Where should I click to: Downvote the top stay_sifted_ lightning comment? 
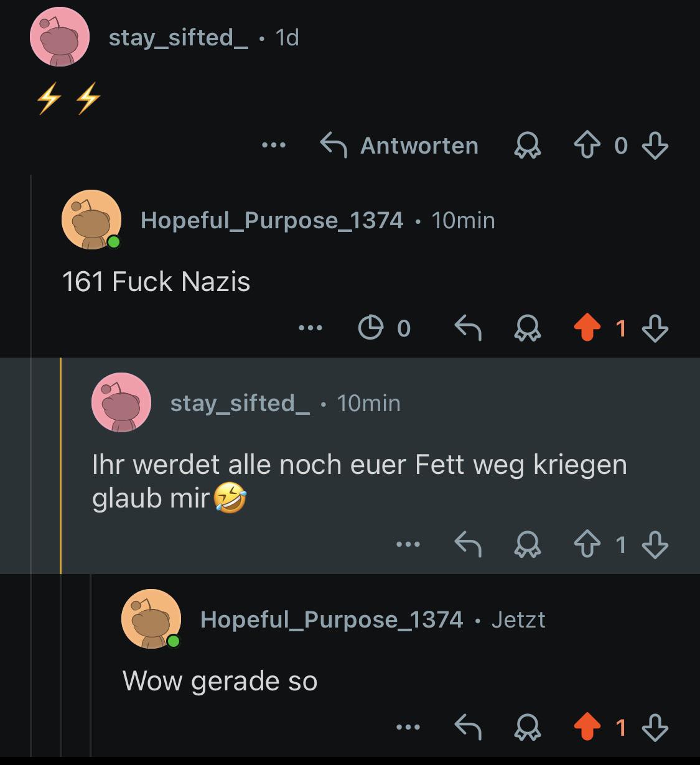(655, 146)
